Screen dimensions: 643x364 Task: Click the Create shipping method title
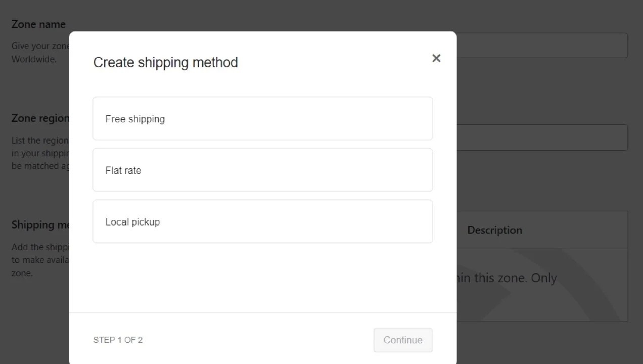165,62
